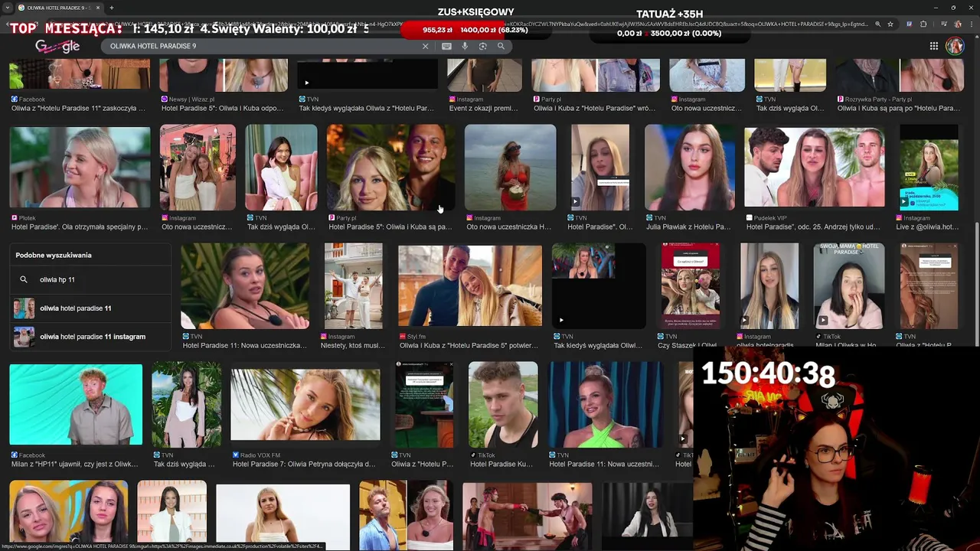Open the brunette with microphone TVN thumbnail
Screen dimensions: 980x551
click(245, 285)
